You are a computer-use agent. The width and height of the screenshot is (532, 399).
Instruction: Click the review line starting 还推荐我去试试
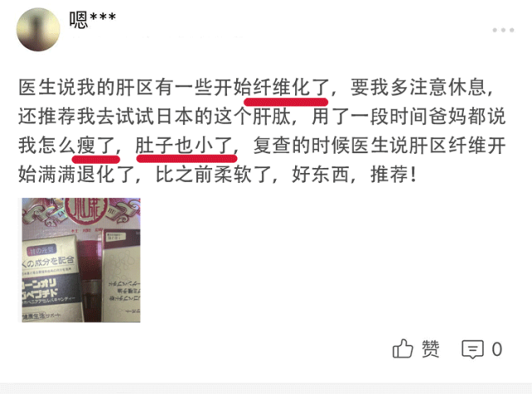click(x=262, y=116)
